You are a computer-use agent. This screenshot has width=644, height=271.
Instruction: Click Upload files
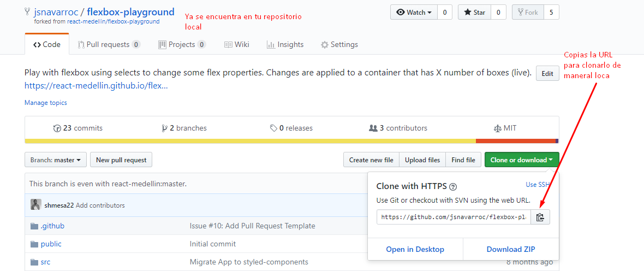coord(422,160)
